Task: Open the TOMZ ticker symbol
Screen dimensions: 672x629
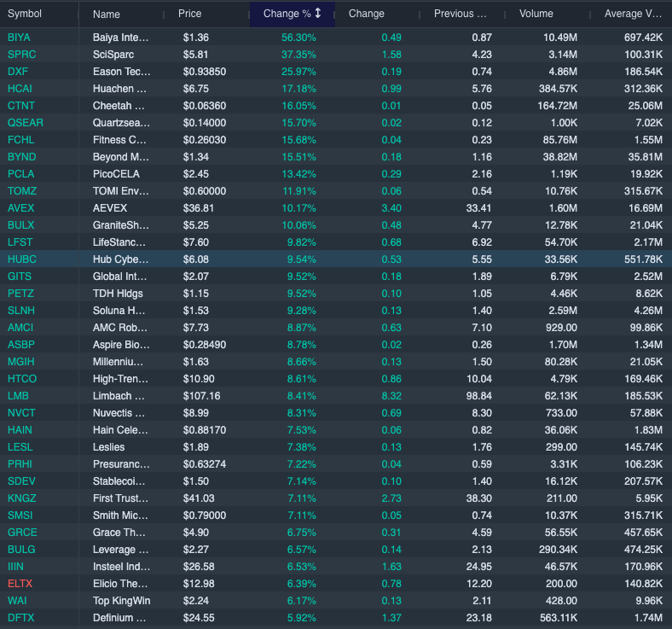Action: [22, 191]
